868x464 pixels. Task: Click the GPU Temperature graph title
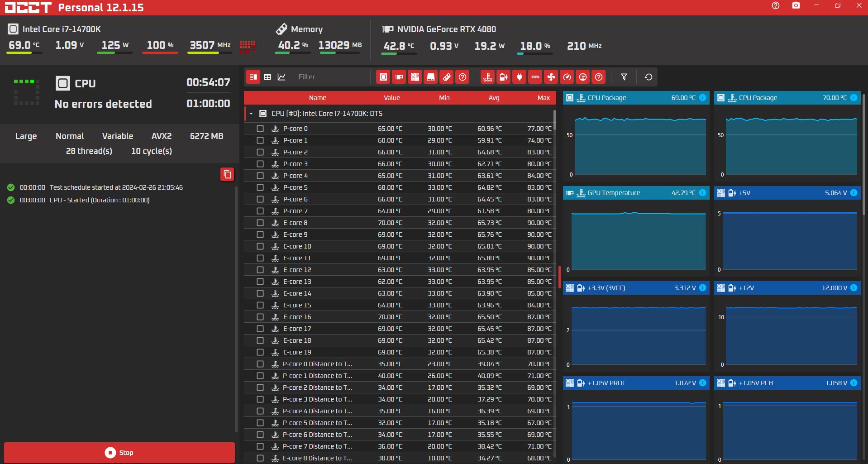(614, 193)
